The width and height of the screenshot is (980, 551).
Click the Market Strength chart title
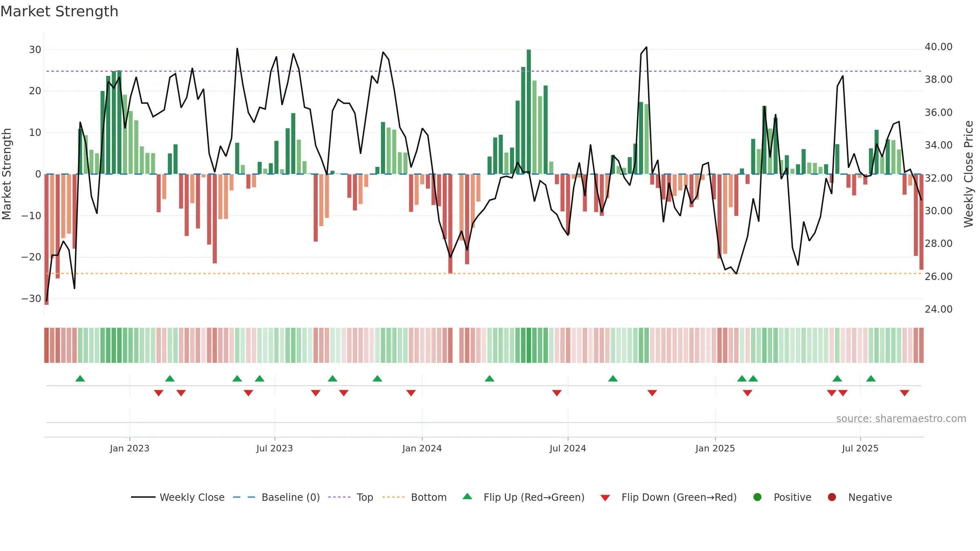pos(59,11)
